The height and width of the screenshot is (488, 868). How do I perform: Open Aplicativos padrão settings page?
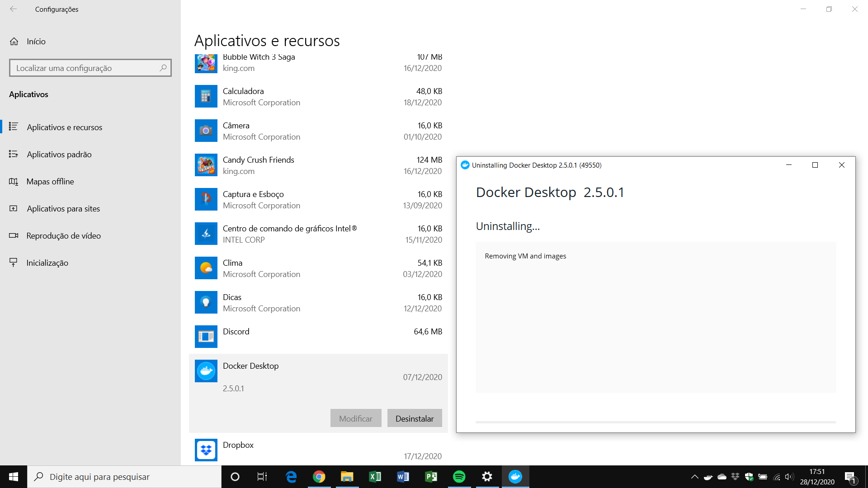pos(59,155)
